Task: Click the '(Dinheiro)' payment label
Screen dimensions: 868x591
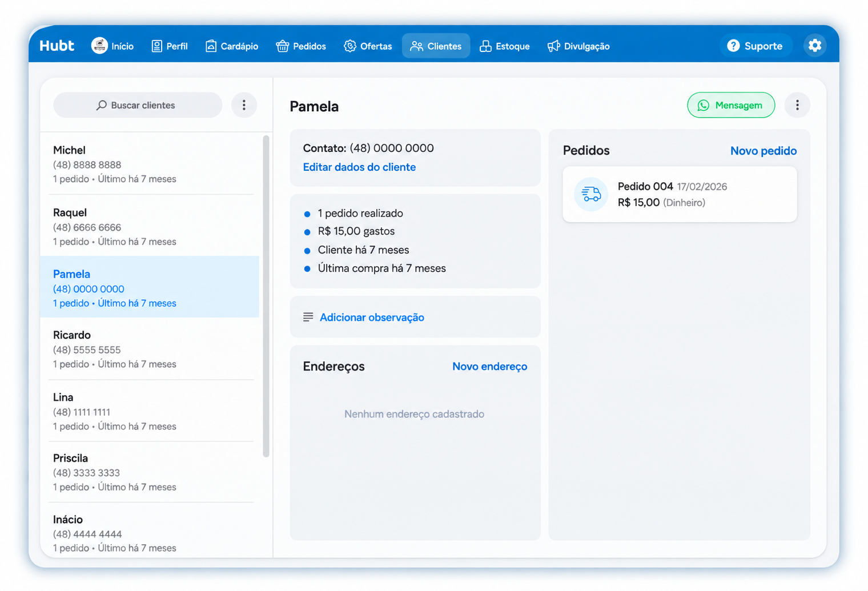Action: tap(684, 203)
